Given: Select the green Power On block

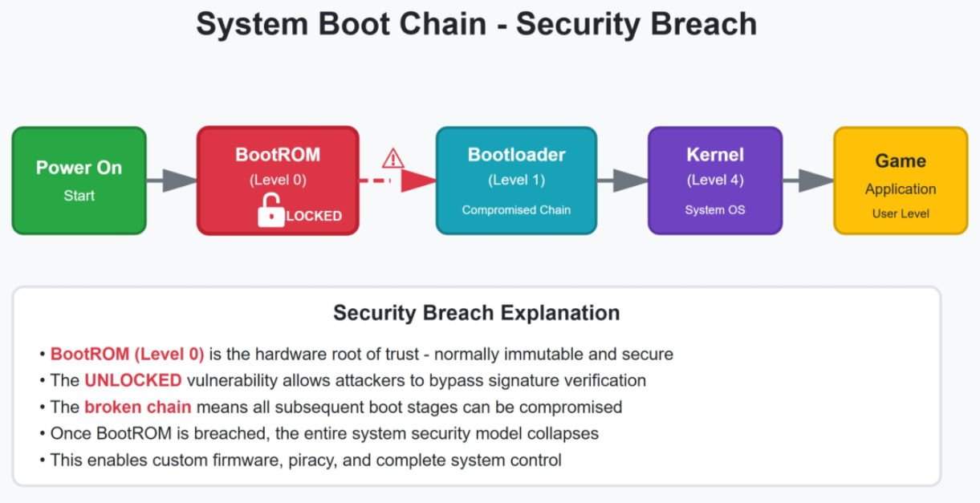Looking at the screenshot, I should (79, 181).
